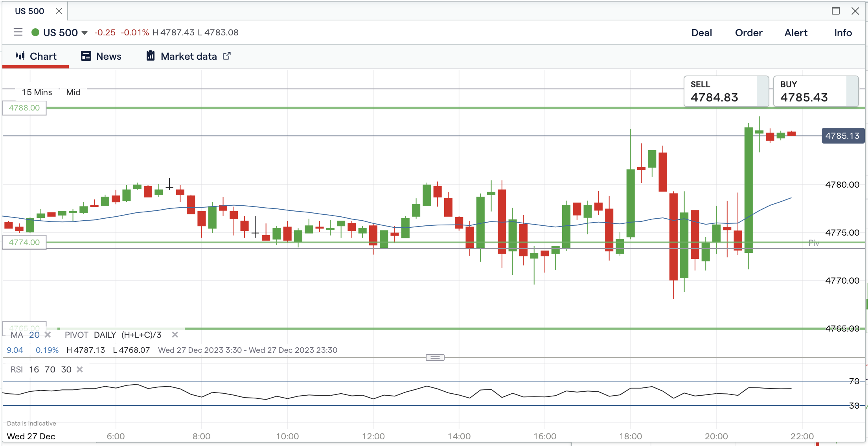
Task: Click the external link icon beside Market data
Action: (227, 56)
